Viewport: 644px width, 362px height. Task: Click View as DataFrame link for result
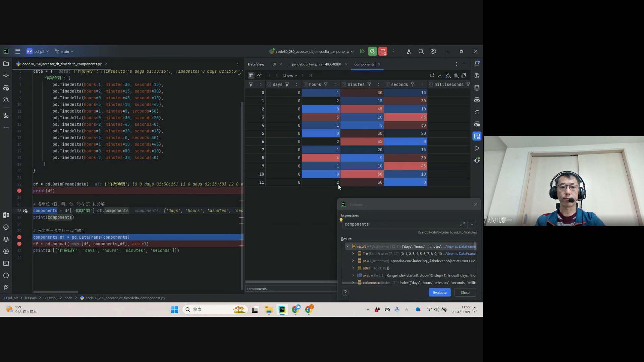click(461, 246)
